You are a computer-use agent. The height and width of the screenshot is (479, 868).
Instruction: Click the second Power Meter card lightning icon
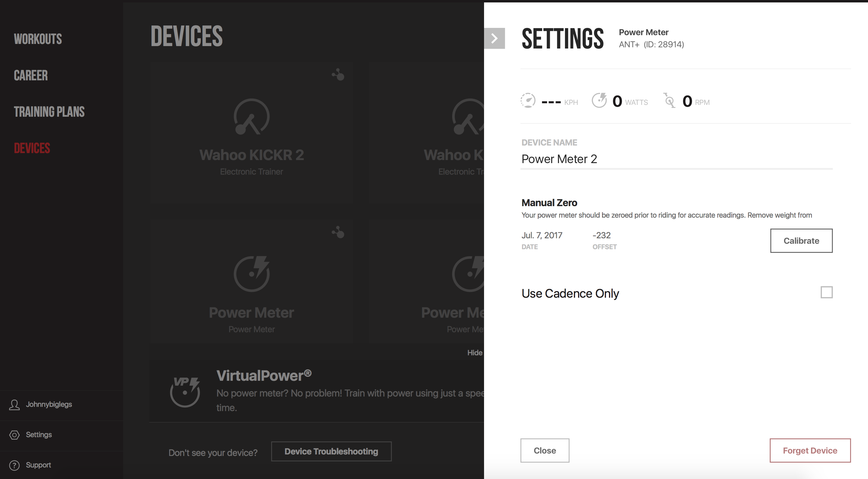pyautogui.click(x=468, y=273)
